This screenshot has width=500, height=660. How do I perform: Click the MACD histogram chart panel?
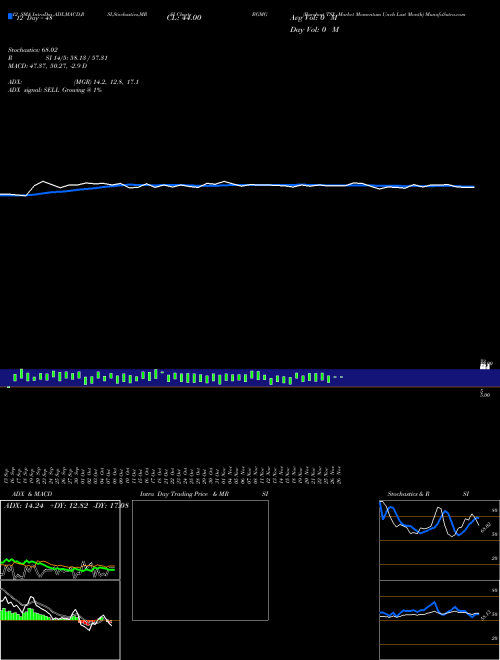coord(60,620)
